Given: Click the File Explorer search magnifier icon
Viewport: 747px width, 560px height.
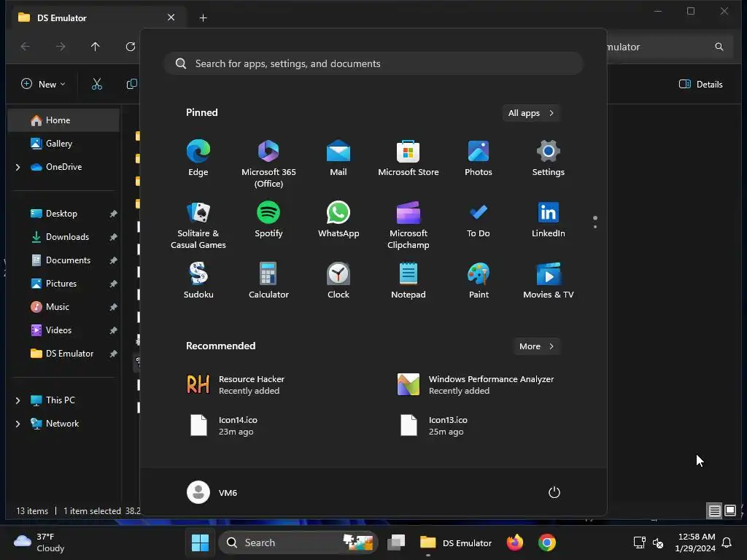Looking at the screenshot, I should [x=719, y=47].
